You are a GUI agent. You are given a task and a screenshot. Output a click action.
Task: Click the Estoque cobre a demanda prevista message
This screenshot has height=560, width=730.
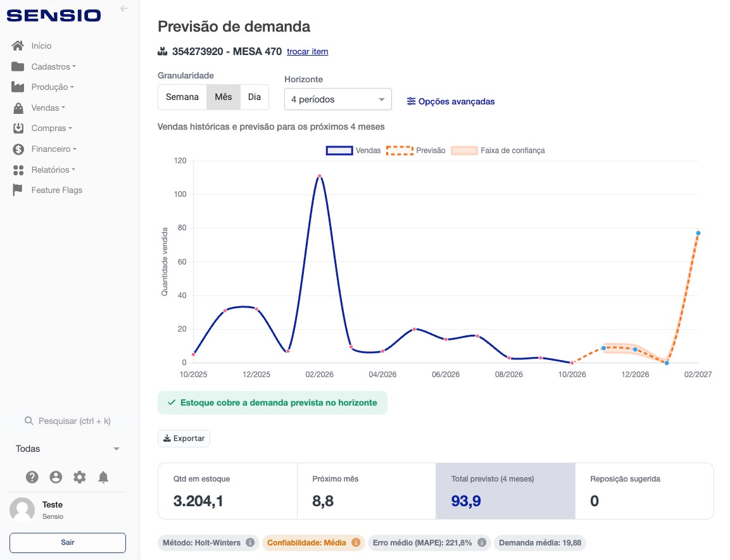tap(272, 403)
